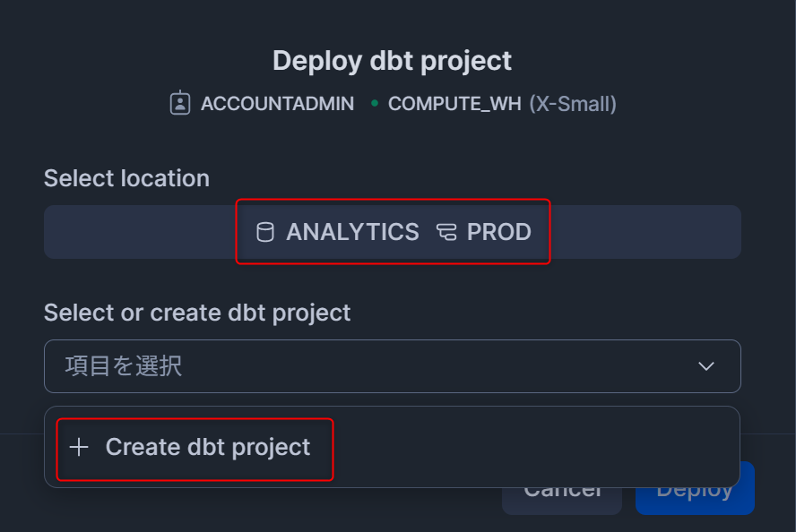Click the green warehouse status dot
796x532 pixels.
(375, 103)
